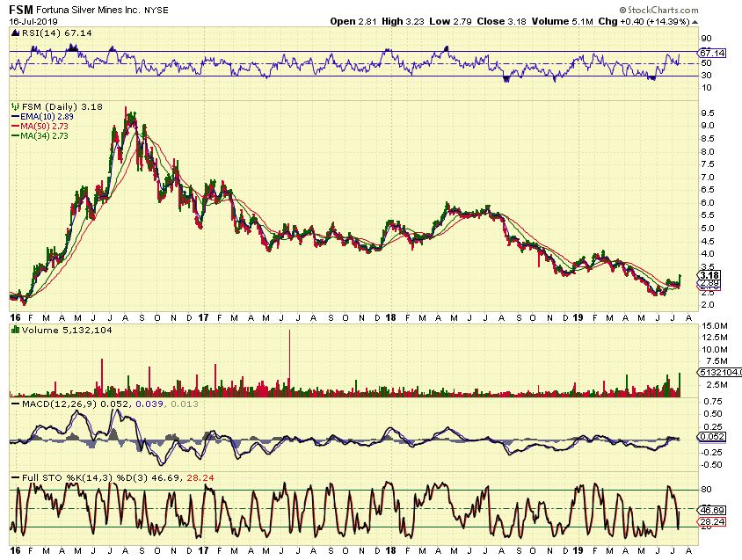
Task: Click the FSM ticker symbol title
Action: click(21, 10)
